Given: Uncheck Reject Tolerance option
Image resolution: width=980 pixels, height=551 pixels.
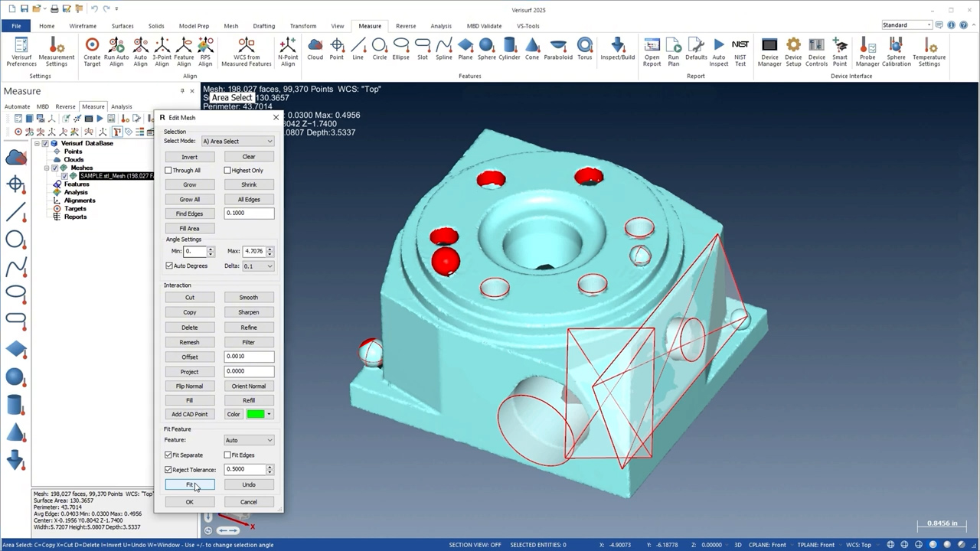Looking at the screenshot, I should [168, 470].
